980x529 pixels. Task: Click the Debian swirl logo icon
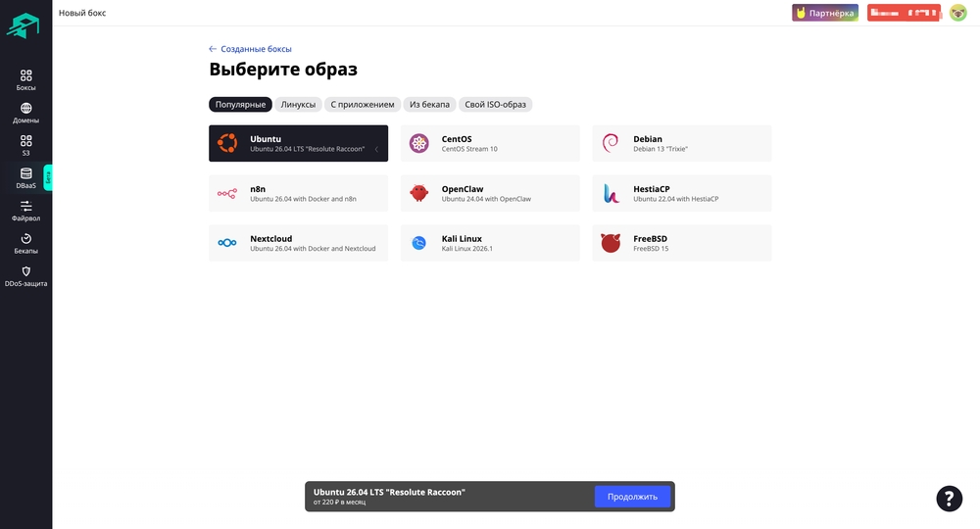click(x=611, y=143)
